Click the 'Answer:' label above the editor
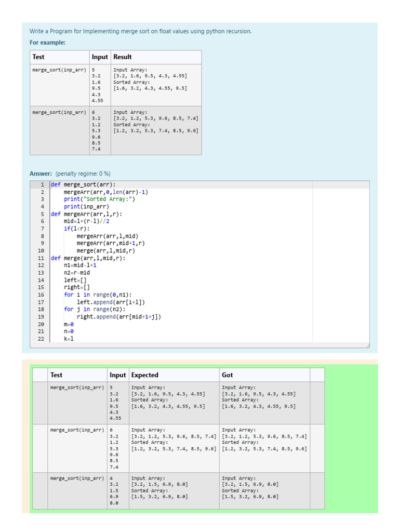Image resolution: width=399 pixels, height=532 pixels. point(41,174)
